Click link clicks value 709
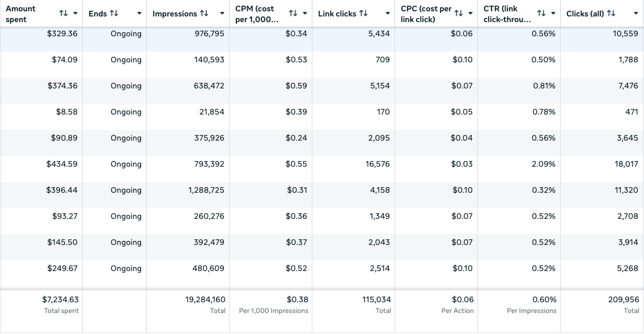The image size is (644, 334). [x=382, y=60]
